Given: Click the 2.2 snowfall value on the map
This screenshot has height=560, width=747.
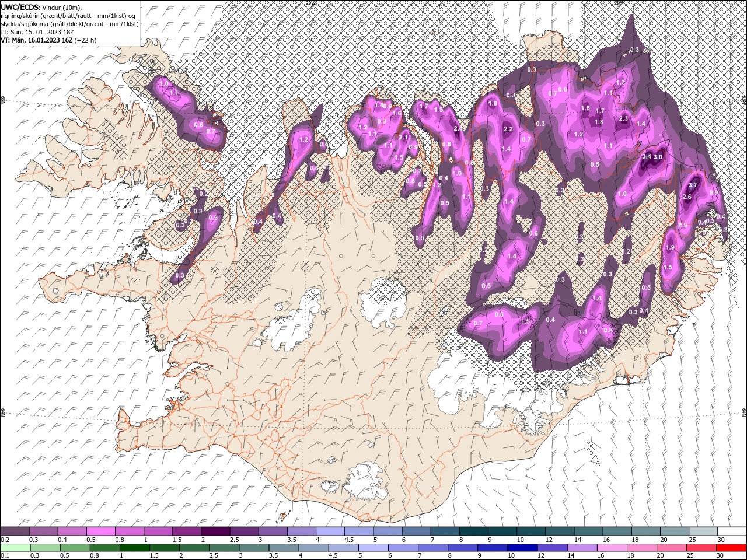Looking at the screenshot, I should pos(508,129).
